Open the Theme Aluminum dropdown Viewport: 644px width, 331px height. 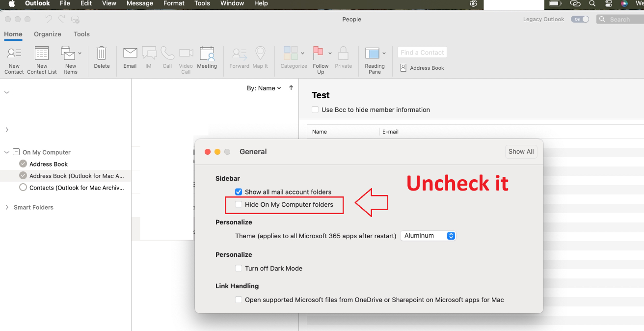click(429, 236)
